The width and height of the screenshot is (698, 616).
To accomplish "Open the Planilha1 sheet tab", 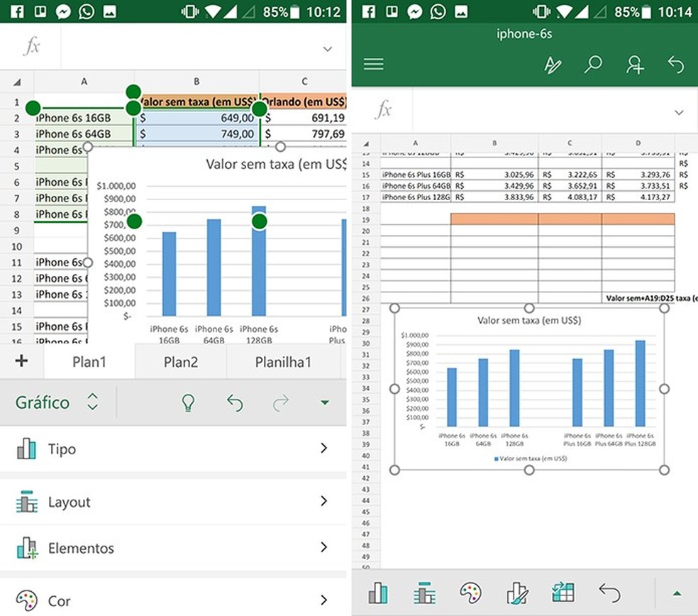I will click(x=284, y=362).
